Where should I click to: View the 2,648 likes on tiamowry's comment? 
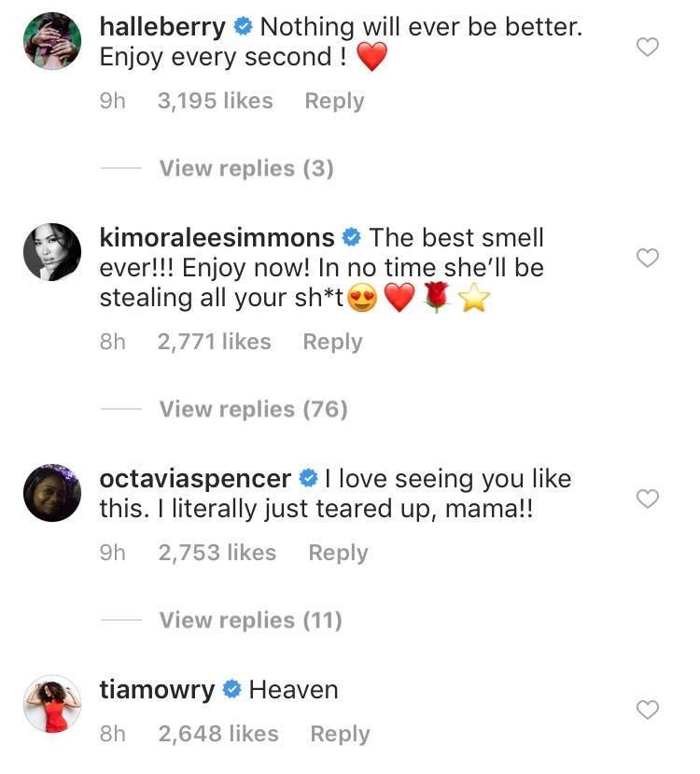(218, 734)
